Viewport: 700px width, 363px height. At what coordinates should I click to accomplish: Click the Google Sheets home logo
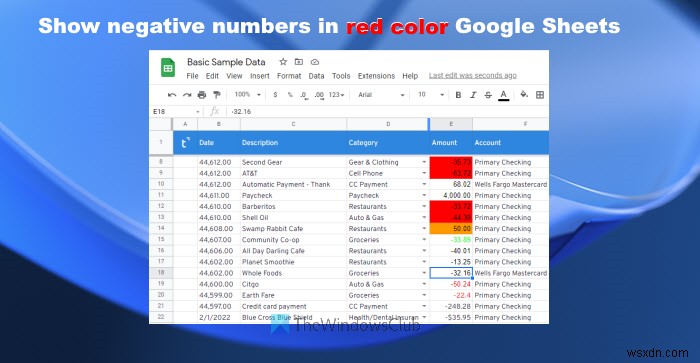(168, 68)
